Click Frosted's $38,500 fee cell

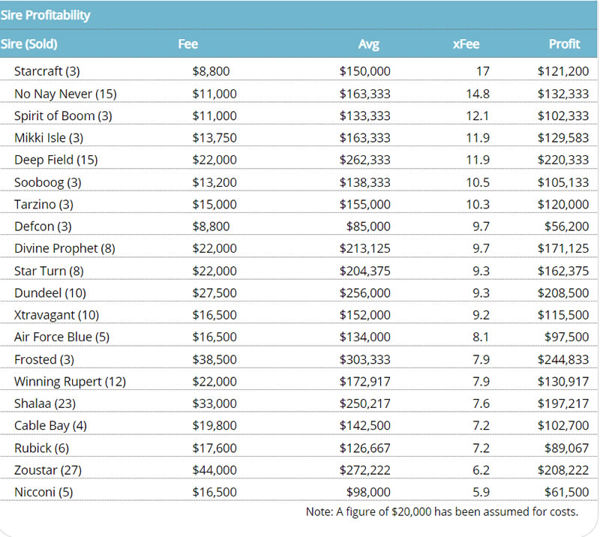tap(214, 359)
